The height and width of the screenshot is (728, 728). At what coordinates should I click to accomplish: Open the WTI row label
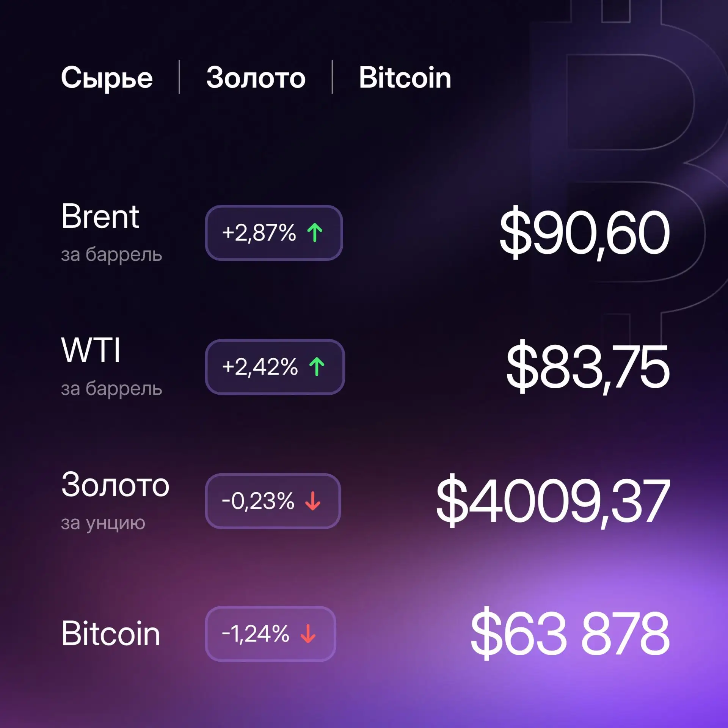(x=91, y=350)
